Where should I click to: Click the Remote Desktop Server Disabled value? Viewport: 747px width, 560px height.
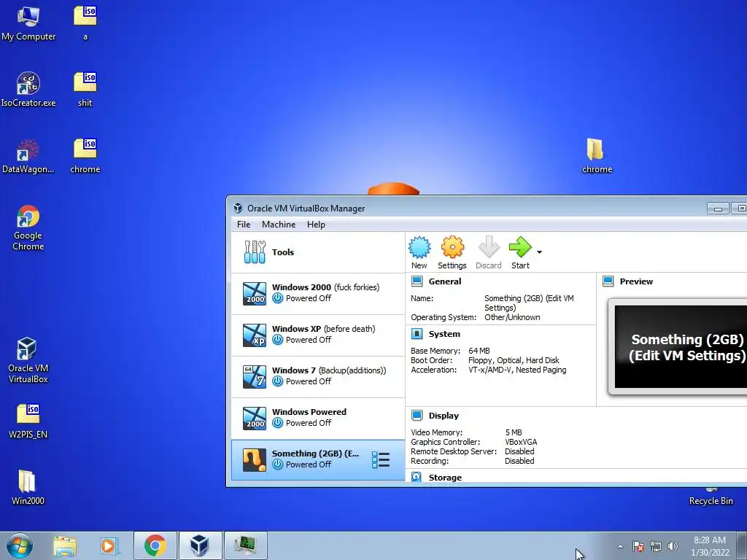519,451
